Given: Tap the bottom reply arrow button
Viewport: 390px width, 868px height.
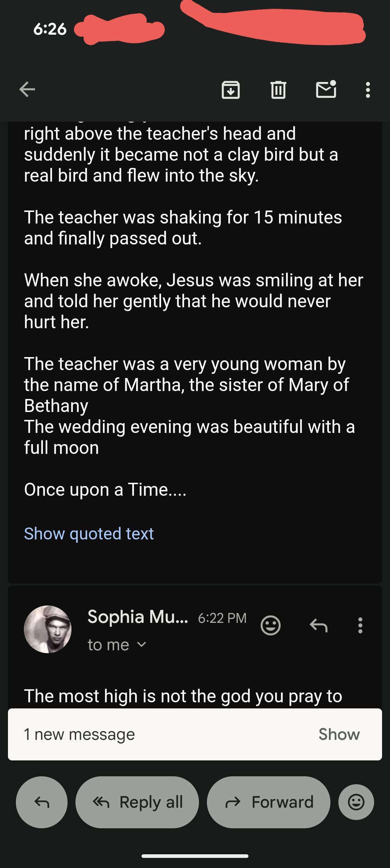Looking at the screenshot, I should click(x=42, y=802).
